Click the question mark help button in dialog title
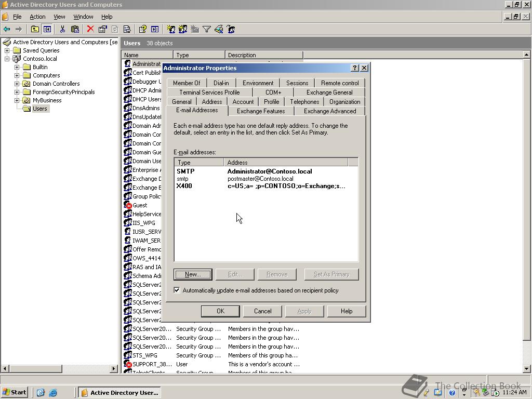This screenshot has height=399, width=532. tap(354, 68)
